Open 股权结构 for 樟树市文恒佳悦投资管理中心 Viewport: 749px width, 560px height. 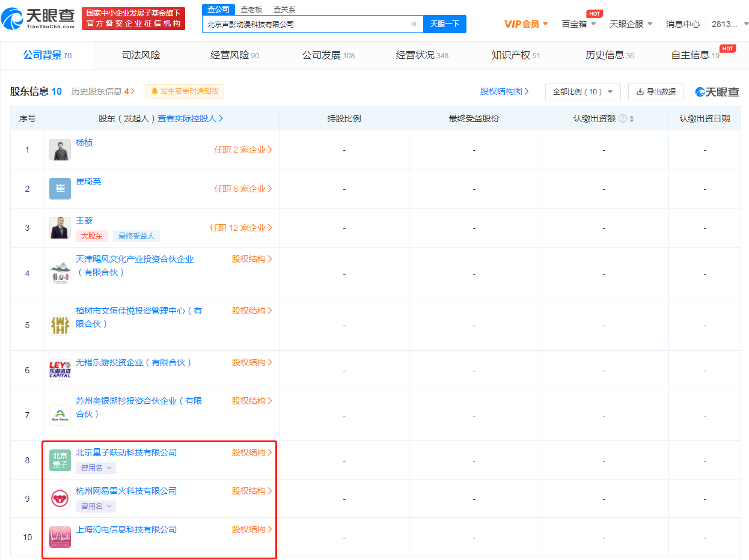pyautogui.click(x=252, y=311)
